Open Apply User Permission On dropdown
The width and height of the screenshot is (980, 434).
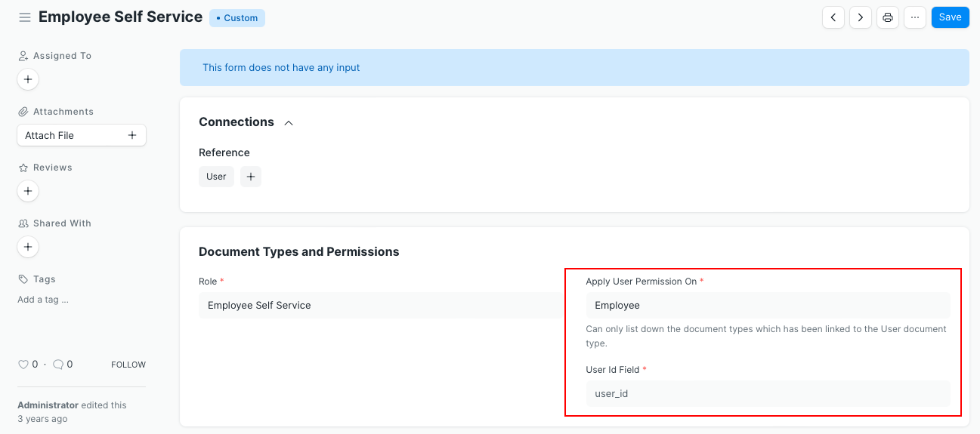click(767, 306)
